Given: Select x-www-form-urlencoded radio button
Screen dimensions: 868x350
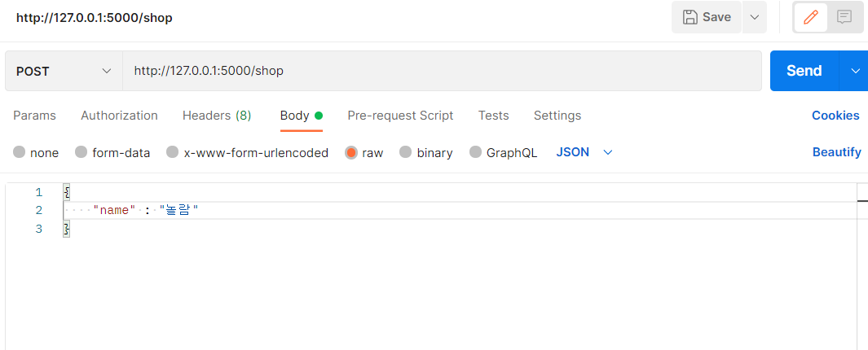Looking at the screenshot, I should pos(173,152).
